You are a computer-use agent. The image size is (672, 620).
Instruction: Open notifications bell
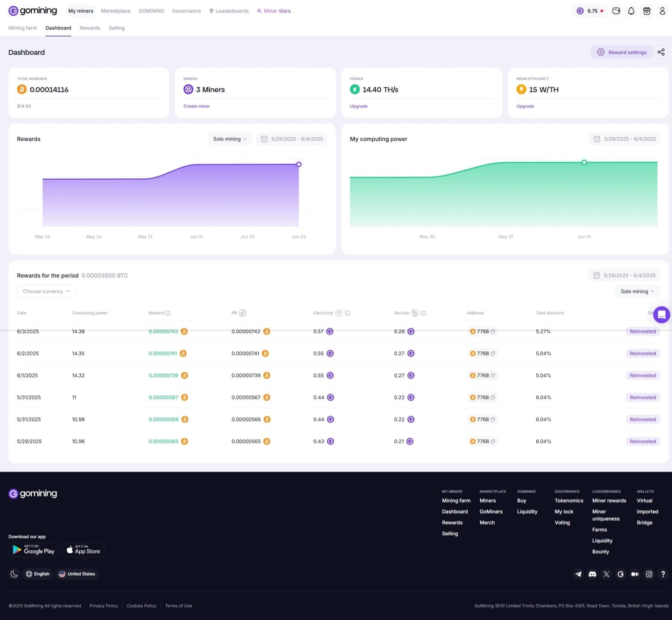[631, 11]
